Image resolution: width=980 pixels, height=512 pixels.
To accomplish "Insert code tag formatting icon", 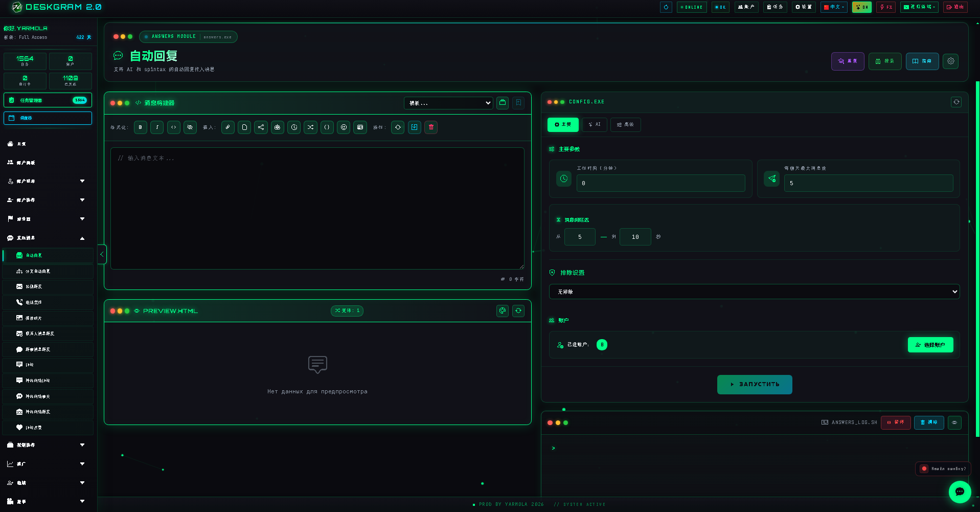I will coord(174,127).
